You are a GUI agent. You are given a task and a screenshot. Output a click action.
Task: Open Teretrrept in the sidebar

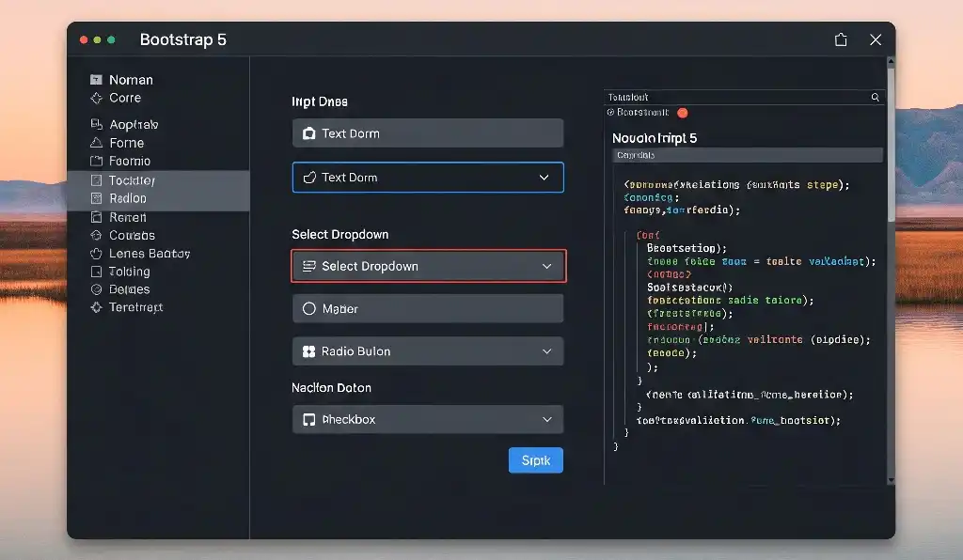pyautogui.click(x=135, y=307)
